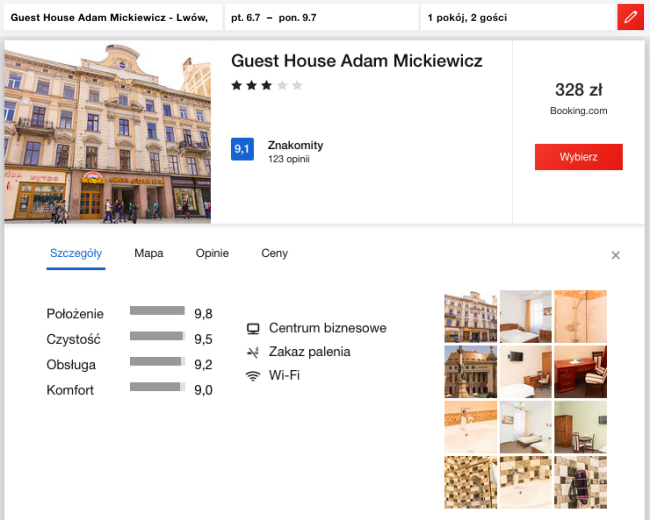
Task: Open the Szczegóły tab
Action: pos(75,254)
